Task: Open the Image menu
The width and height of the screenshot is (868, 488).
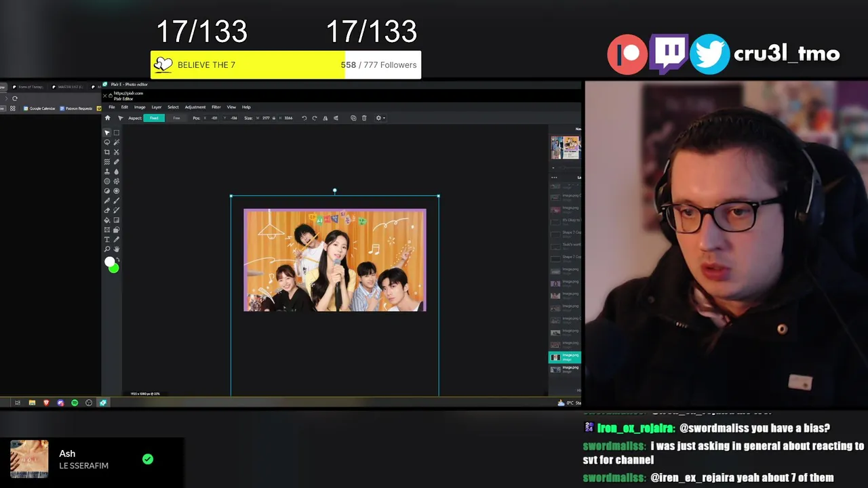Action: click(x=140, y=107)
